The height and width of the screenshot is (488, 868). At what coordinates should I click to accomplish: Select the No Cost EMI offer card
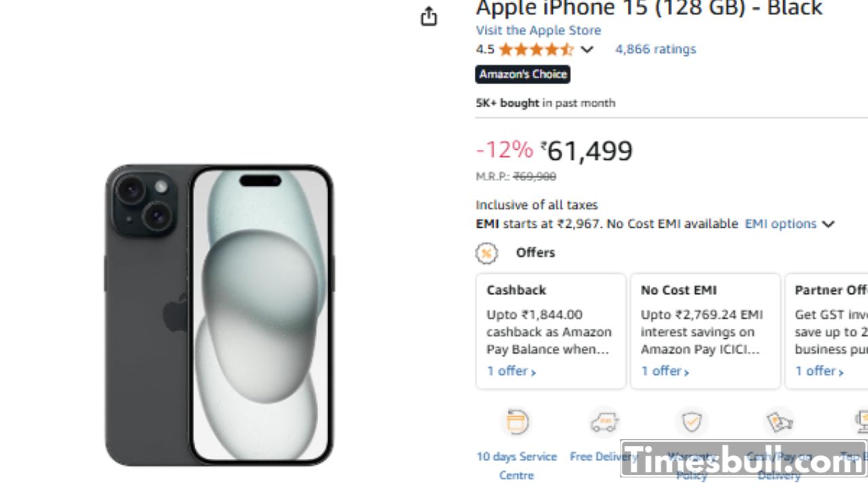[705, 331]
